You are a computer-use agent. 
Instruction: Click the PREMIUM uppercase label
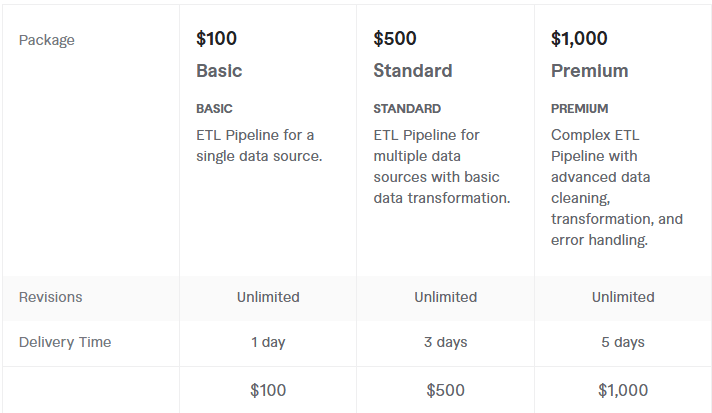(579, 109)
